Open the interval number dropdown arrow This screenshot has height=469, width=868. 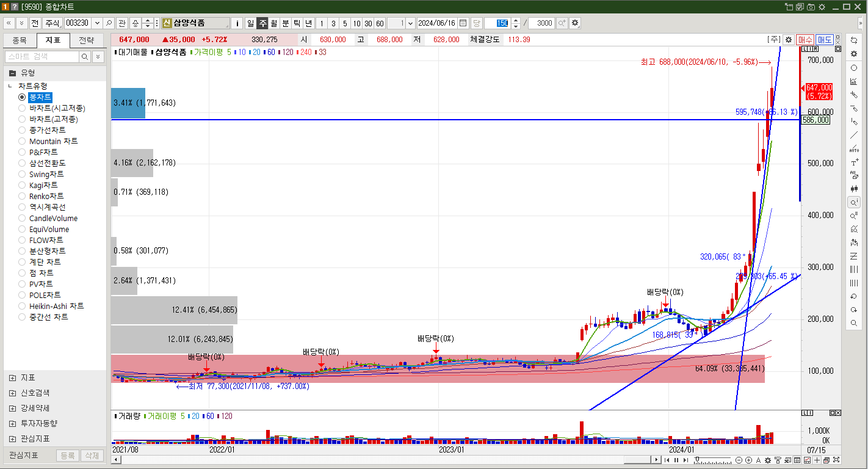(410, 23)
